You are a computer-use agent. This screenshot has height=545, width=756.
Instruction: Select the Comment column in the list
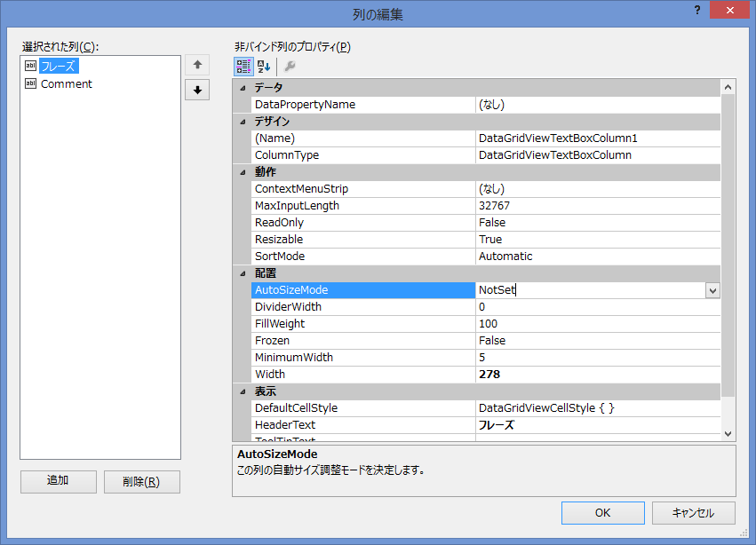coord(67,83)
